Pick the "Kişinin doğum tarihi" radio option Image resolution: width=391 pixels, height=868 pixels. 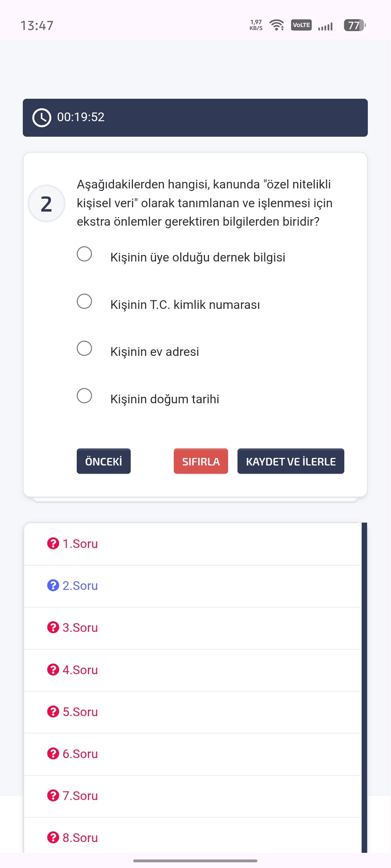(84, 396)
